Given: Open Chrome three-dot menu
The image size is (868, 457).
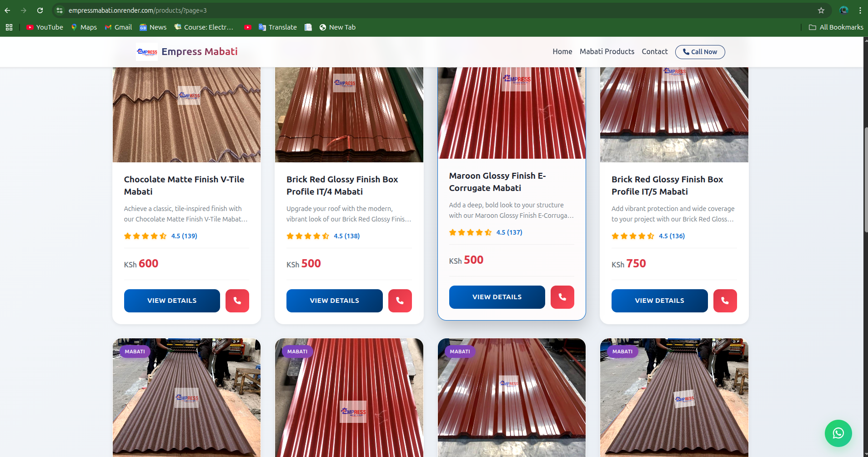Looking at the screenshot, I should 860,10.
